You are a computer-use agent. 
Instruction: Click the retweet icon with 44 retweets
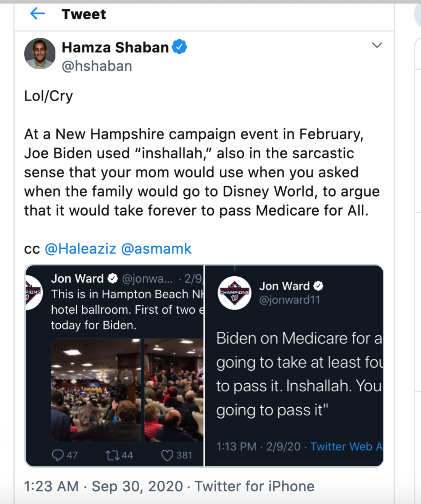(x=112, y=455)
